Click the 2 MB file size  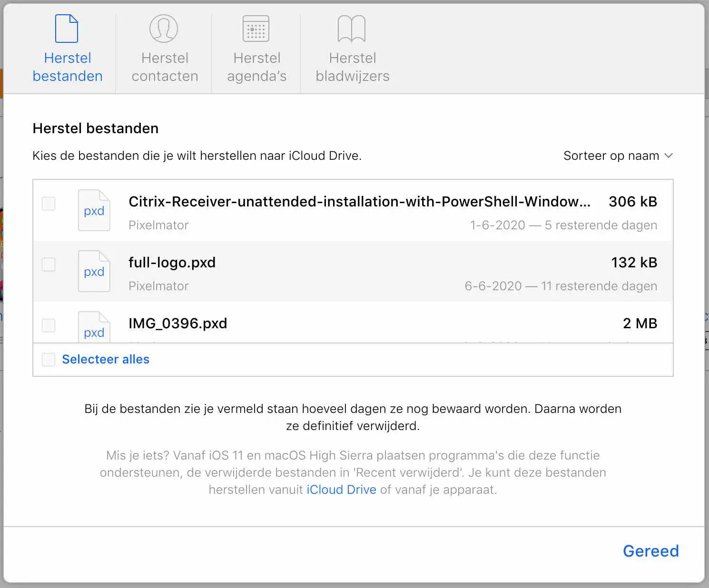pos(640,323)
